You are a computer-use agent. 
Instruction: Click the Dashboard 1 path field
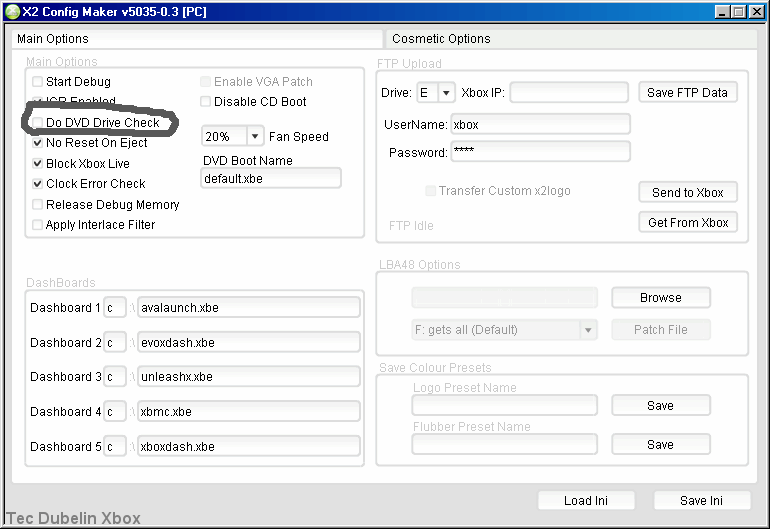click(248, 308)
